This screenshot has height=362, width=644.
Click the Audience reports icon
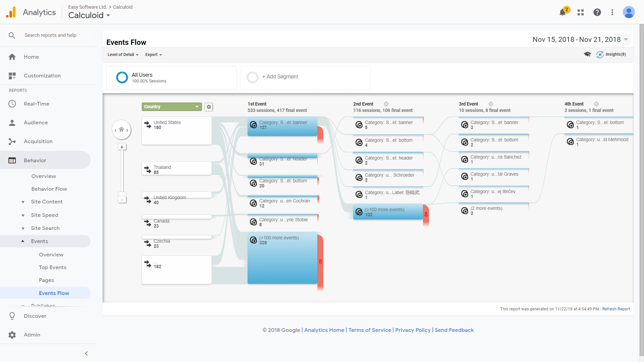pyautogui.click(x=12, y=122)
